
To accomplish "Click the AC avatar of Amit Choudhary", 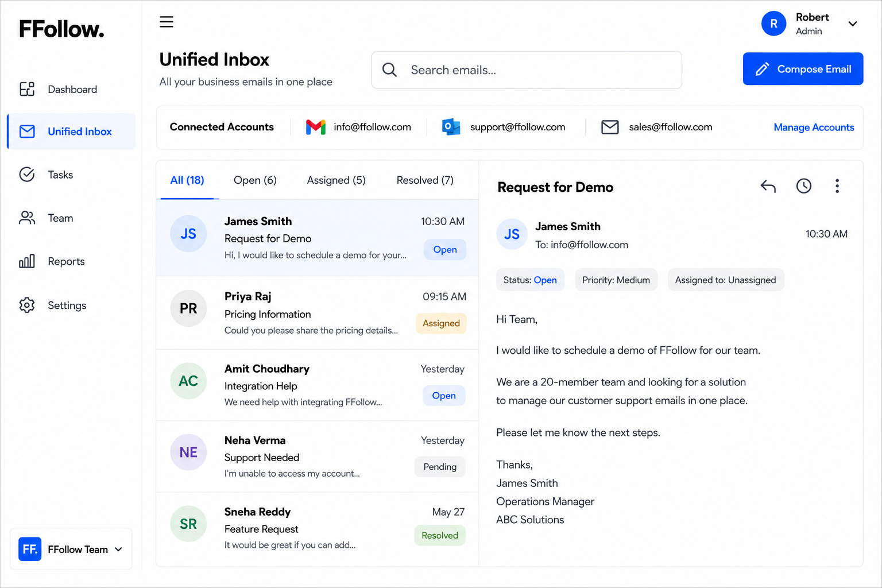I will [188, 381].
